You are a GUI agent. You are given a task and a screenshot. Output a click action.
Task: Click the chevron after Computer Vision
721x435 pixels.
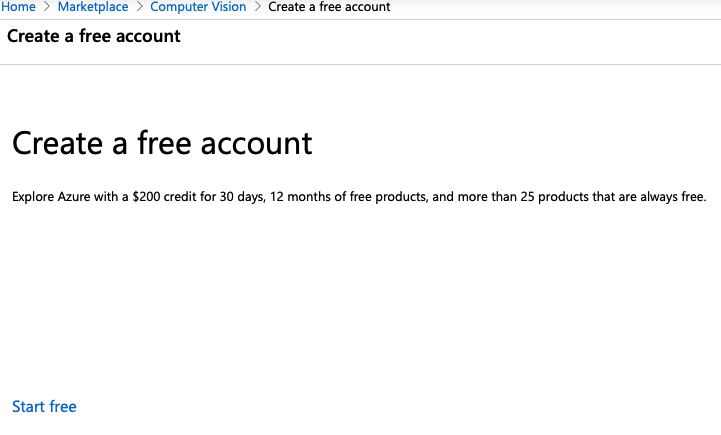point(257,7)
